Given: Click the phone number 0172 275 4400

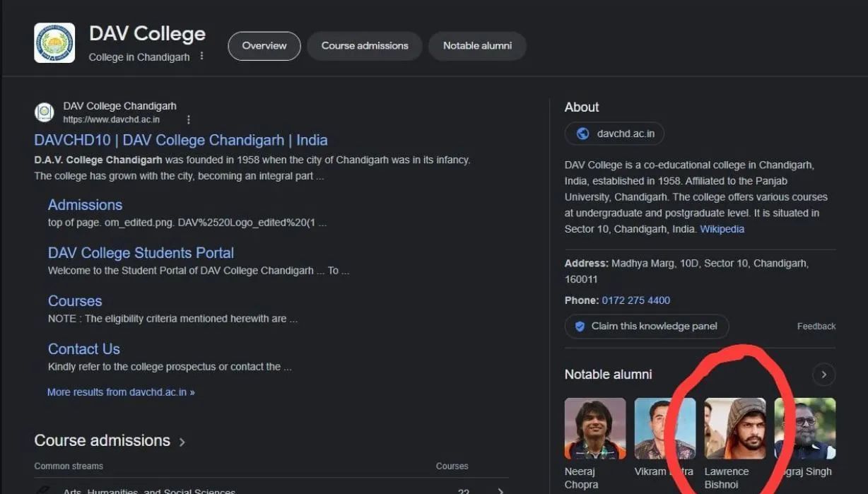Looking at the screenshot, I should point(635,300).
